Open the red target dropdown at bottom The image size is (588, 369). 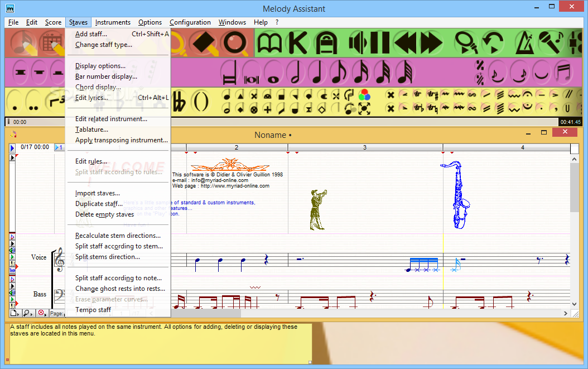pyautogui.click(x=42, y=313)
